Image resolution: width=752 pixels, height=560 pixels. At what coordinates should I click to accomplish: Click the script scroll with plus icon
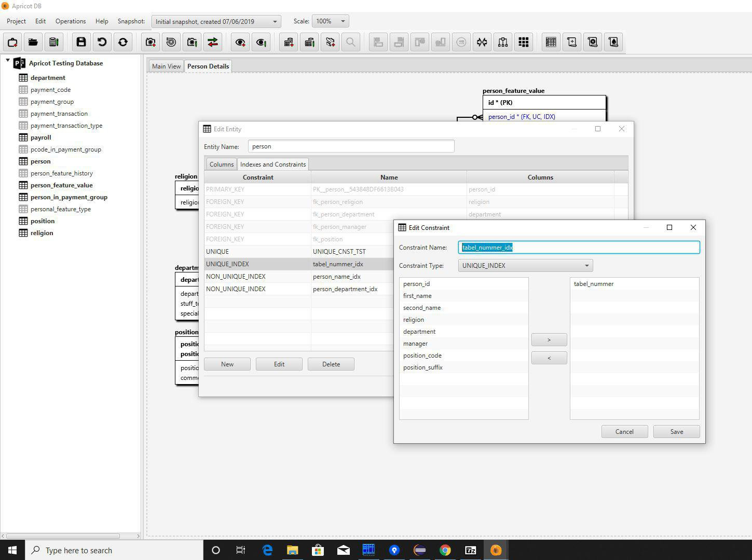pos(572,42)
